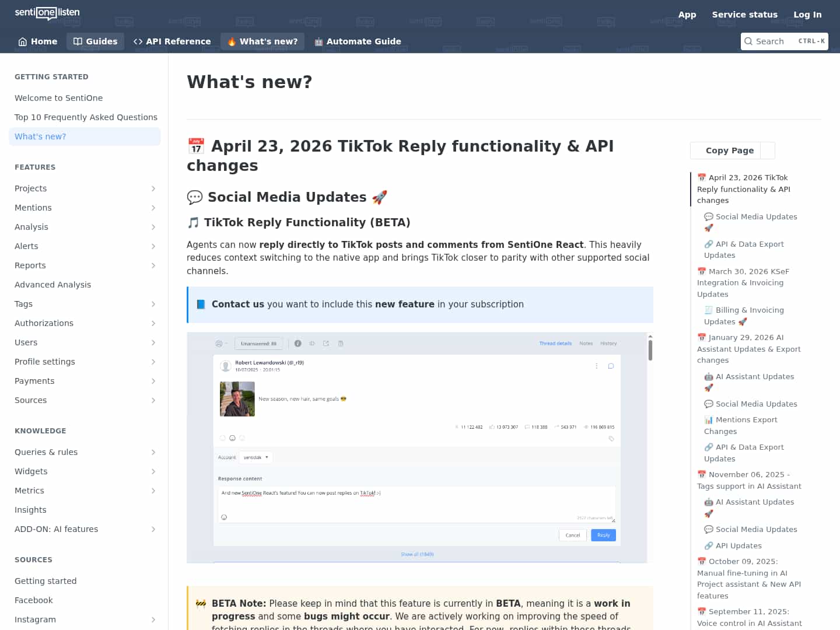Expand the ADD-ON: AI features chevron

coord(153,529)
